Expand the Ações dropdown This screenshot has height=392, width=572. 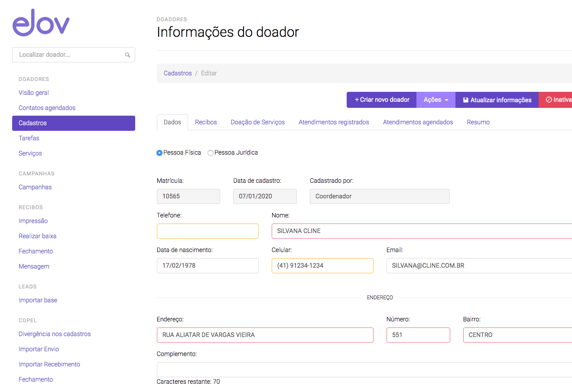tap(435, 100)
